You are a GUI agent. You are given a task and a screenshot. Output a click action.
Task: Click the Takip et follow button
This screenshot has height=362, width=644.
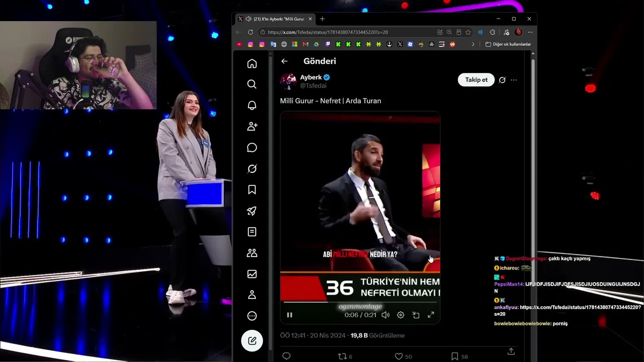click(x=476, y=80)
